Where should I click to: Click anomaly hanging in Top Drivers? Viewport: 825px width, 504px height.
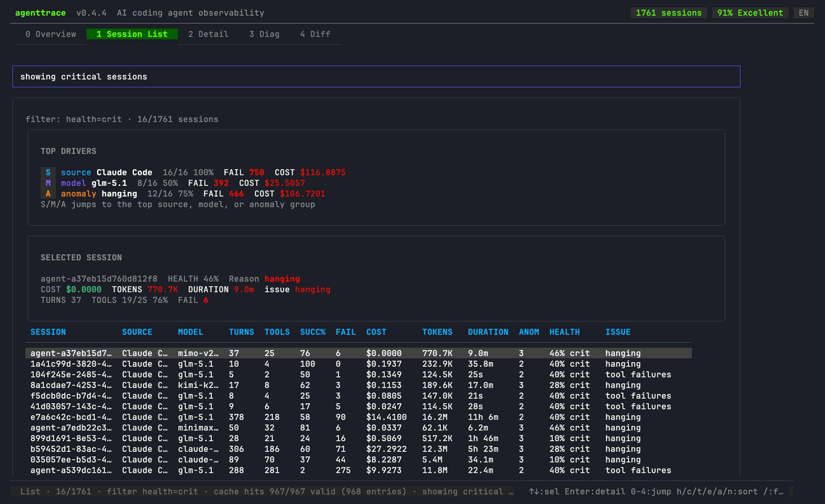[x=99, y=194]
